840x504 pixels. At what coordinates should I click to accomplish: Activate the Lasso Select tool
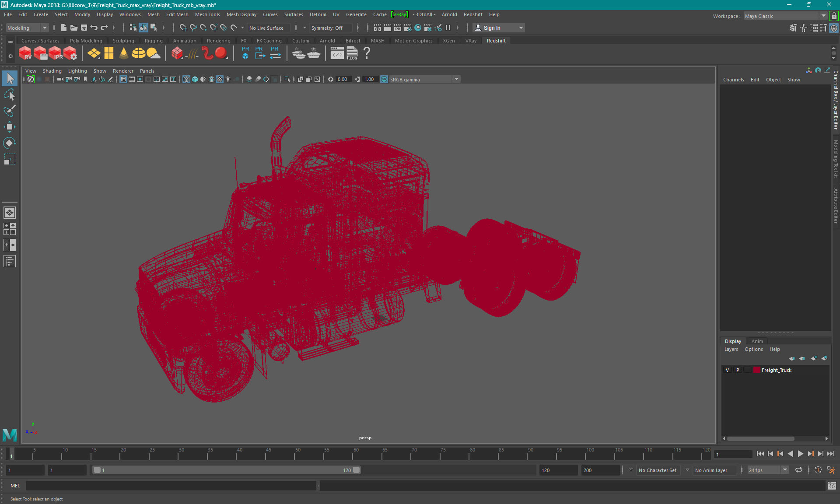10,94
